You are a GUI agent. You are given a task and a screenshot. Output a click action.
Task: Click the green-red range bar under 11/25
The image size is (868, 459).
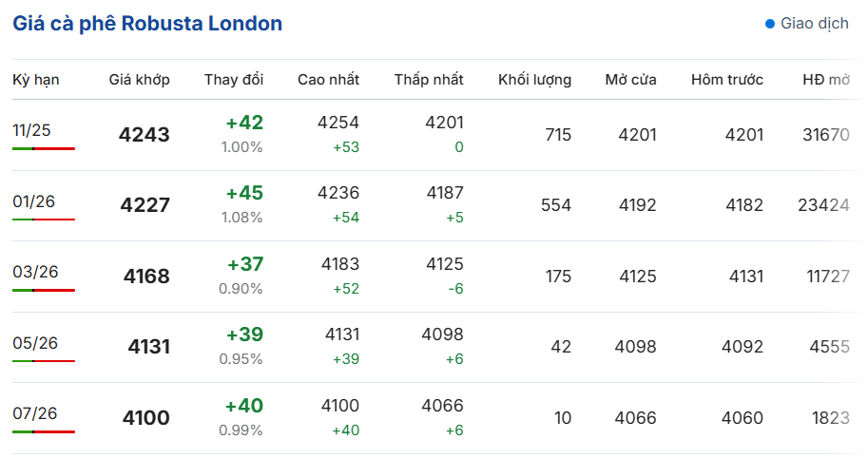44,149
